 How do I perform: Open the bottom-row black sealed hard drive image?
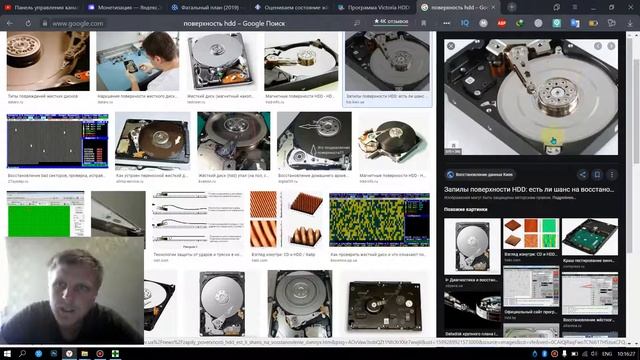384,307
